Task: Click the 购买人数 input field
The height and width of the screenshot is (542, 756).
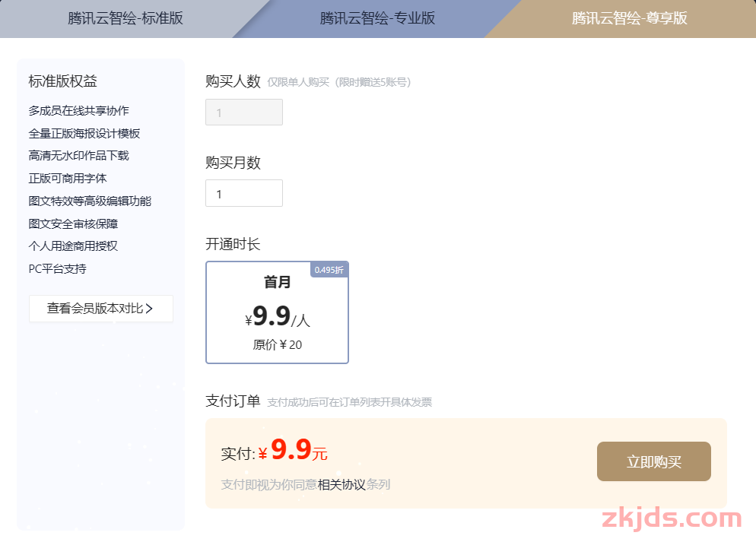Action: click(x=244, y=113)
